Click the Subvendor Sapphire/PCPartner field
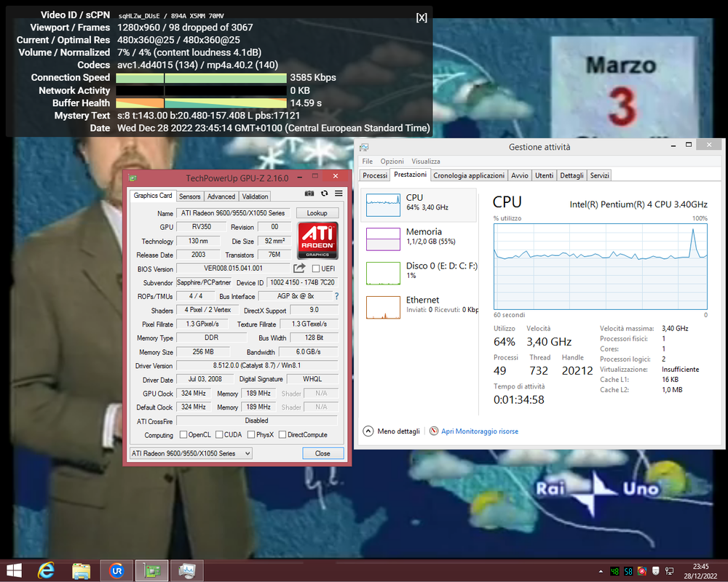The height and width of the screenshot is (582, 728). pyautogui.click(x=204, y=282)
